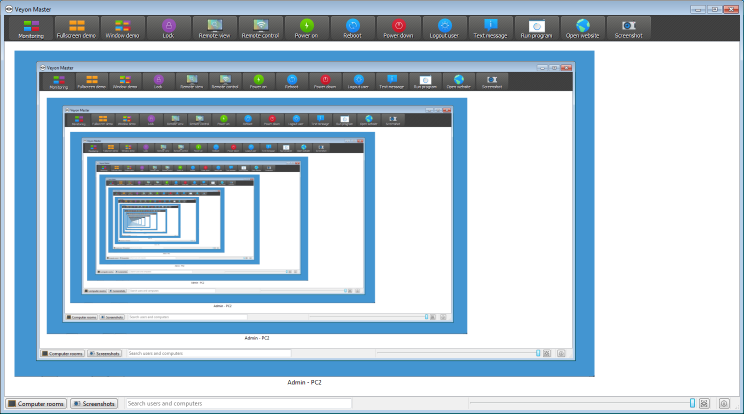
Task: Minimize the outer Veyon Master window
Action: 698,9
